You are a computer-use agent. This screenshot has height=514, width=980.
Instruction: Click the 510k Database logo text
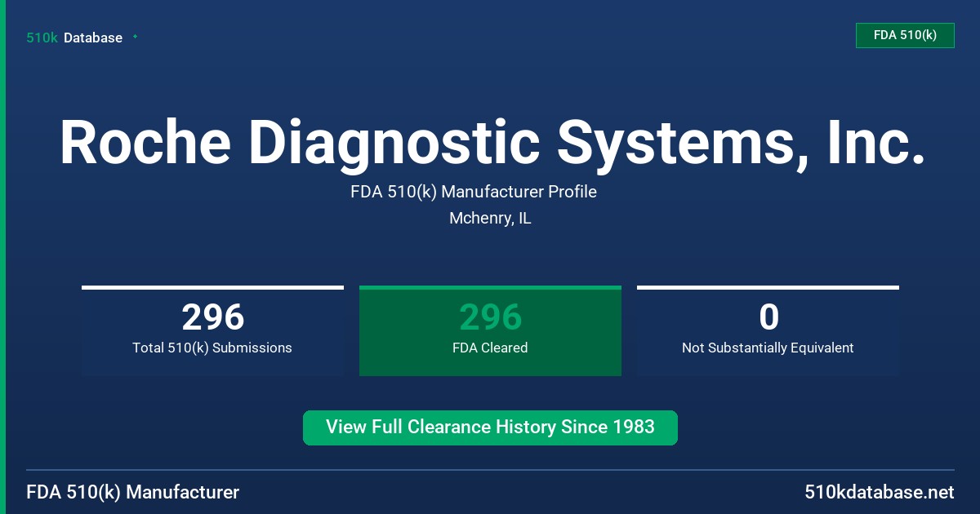pyautogui.click(x=74, y=38)
